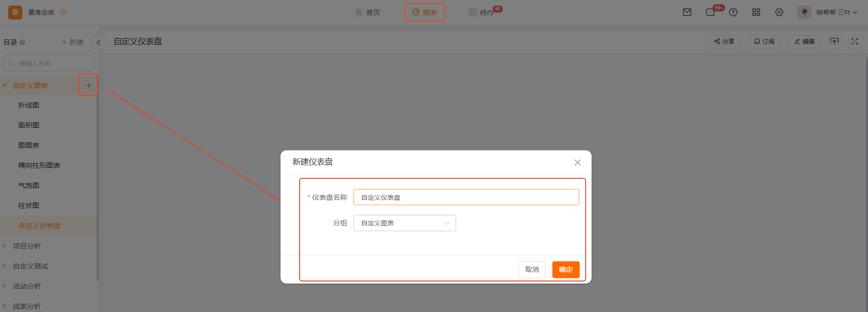Open the 分组 dropdown showing 自定义图表
Viewport: 868px width, 312px height.
[405, 223]
